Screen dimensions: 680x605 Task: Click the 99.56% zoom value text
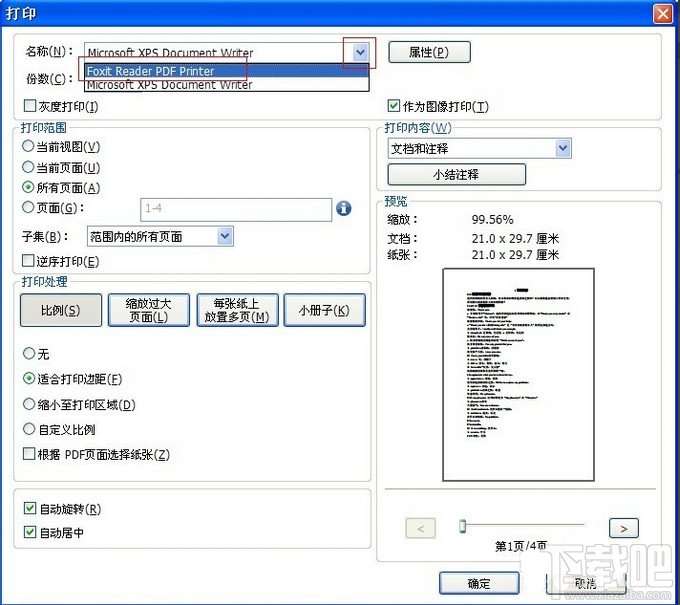493,219
